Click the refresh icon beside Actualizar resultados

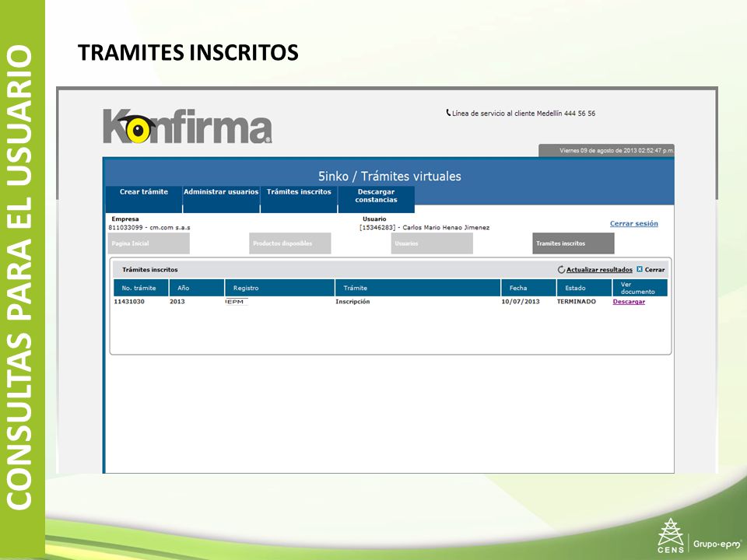[x=561, y=270]
